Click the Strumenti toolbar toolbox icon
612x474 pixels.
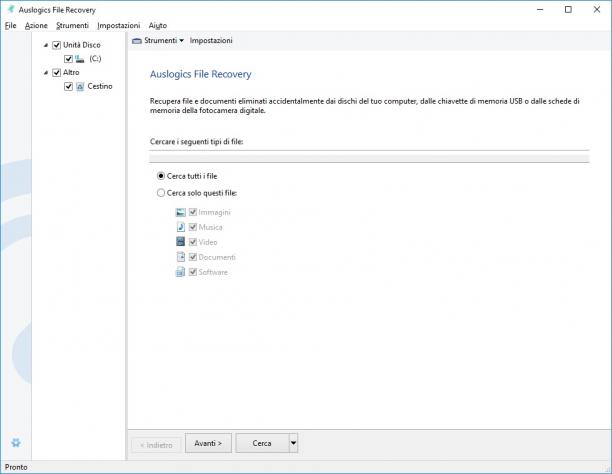click(x=137, y=41)
